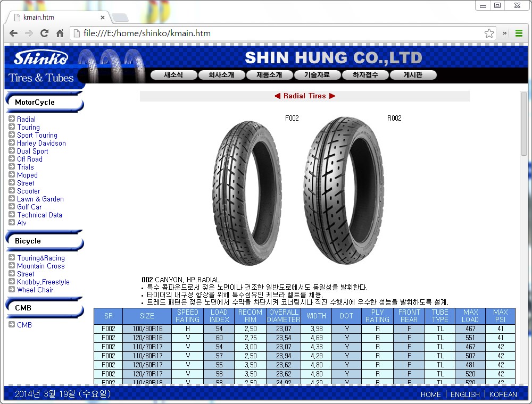Show hidden extensions via the chevron button
Image resolution: width=532 pixels, height=404 pixels.
505,33
